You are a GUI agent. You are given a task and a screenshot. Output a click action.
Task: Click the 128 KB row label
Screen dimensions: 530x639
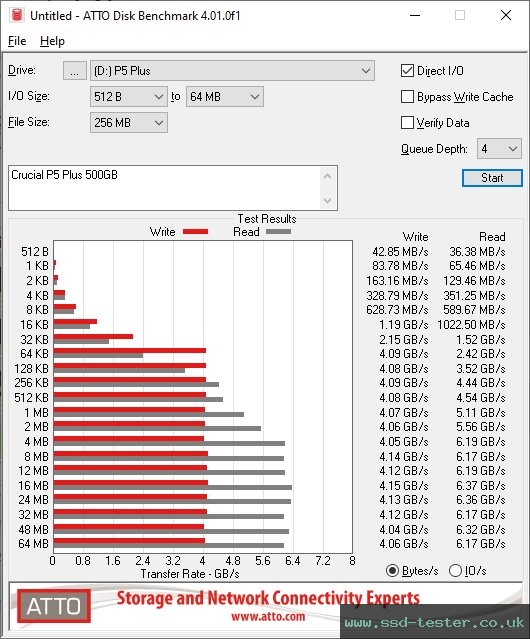point(31,368)
